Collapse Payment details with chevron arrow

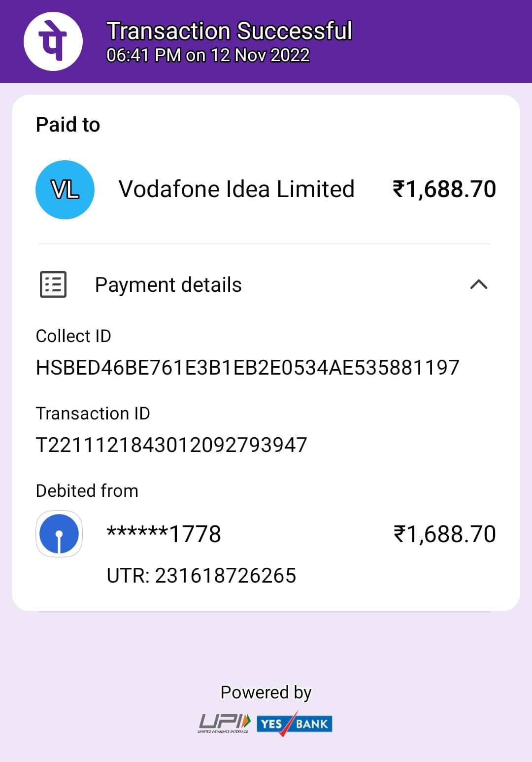pyautogui.click(x=479, y=284)
